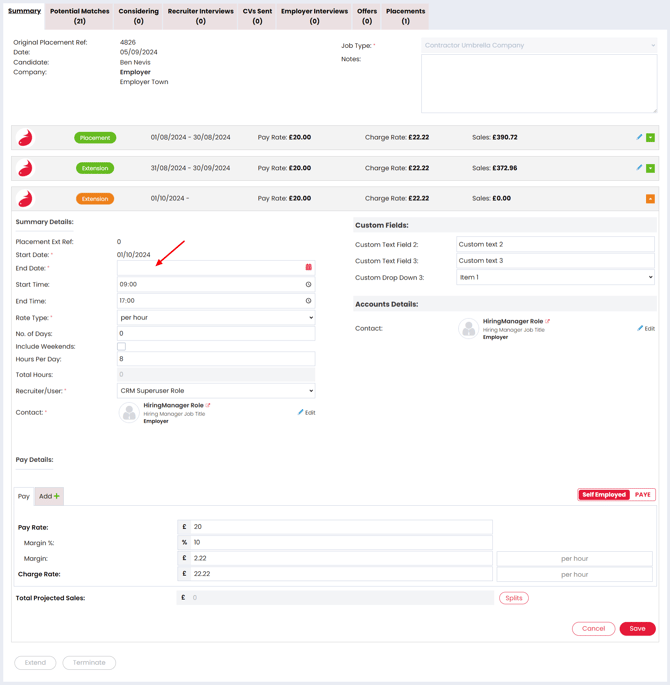Click the Hours Per Day input field
This screenshot has height=685, width=670.
tap(216, 359)
